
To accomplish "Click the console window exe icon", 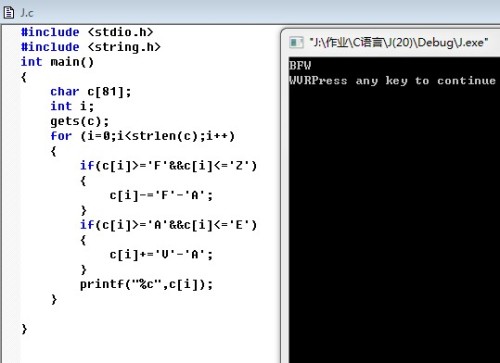I will [x=296, y=43].
